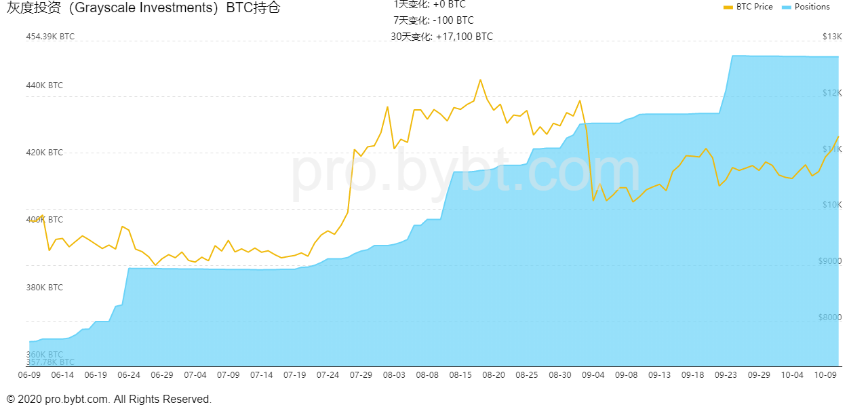Click the yellow BTC Price legend marker

click(x=728, y=7)
